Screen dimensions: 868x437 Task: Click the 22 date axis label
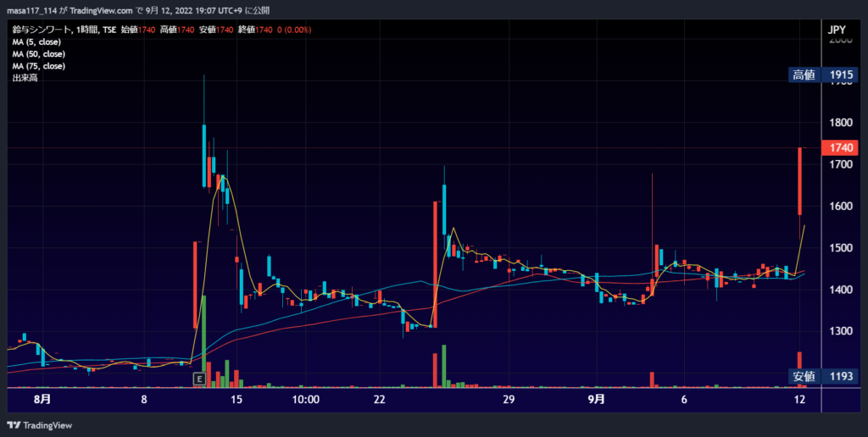point(379,400)
